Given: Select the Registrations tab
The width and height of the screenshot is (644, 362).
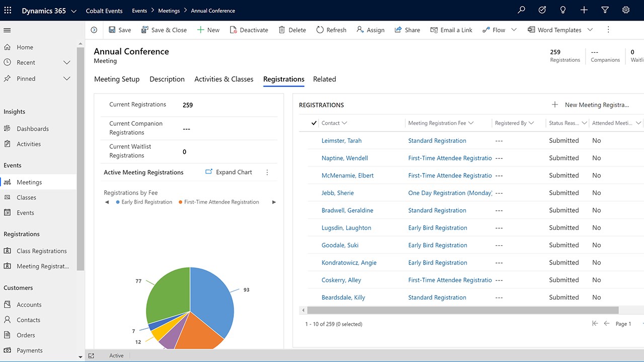Looking at the screenshot, I should coord(284,79).
